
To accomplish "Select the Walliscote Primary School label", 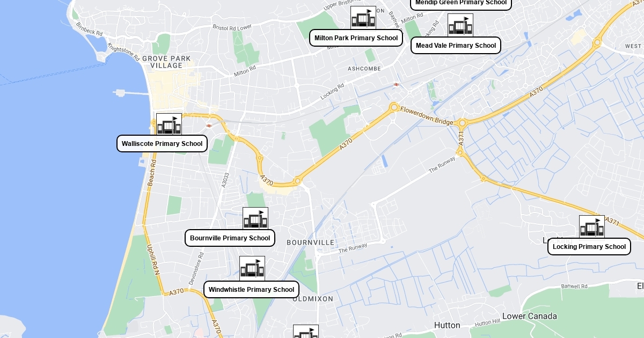I will pyautogui.click(x=162, y=144).
